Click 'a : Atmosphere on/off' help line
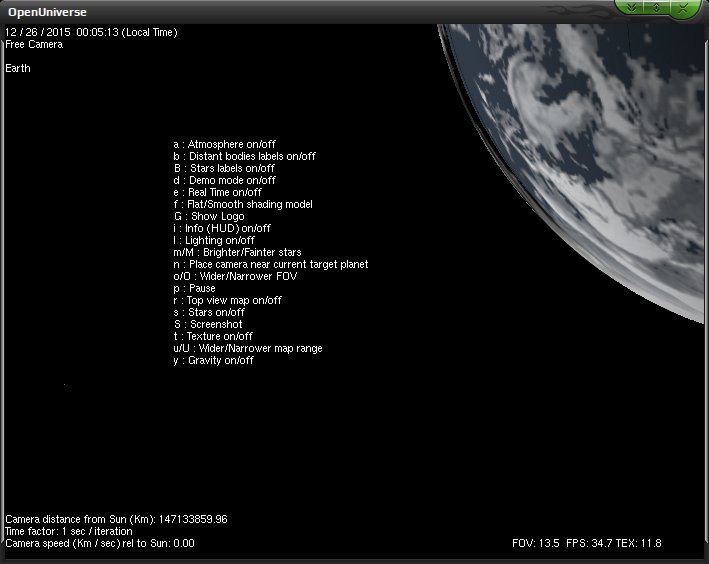 tap(224, 144)
